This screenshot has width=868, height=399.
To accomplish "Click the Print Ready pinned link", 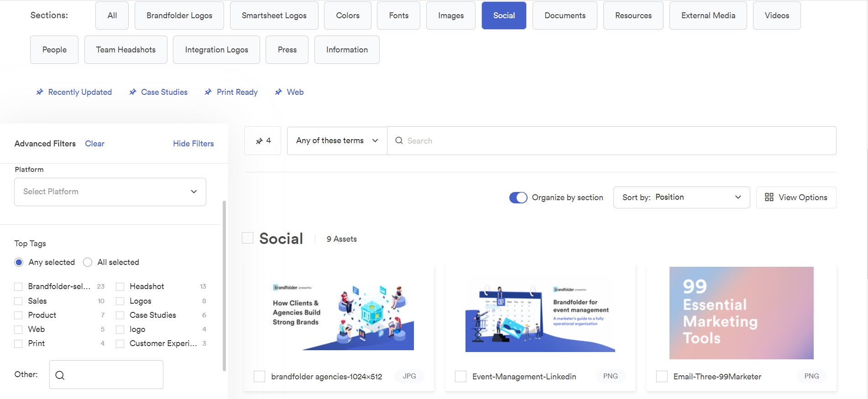I will (x=237, y=92).
